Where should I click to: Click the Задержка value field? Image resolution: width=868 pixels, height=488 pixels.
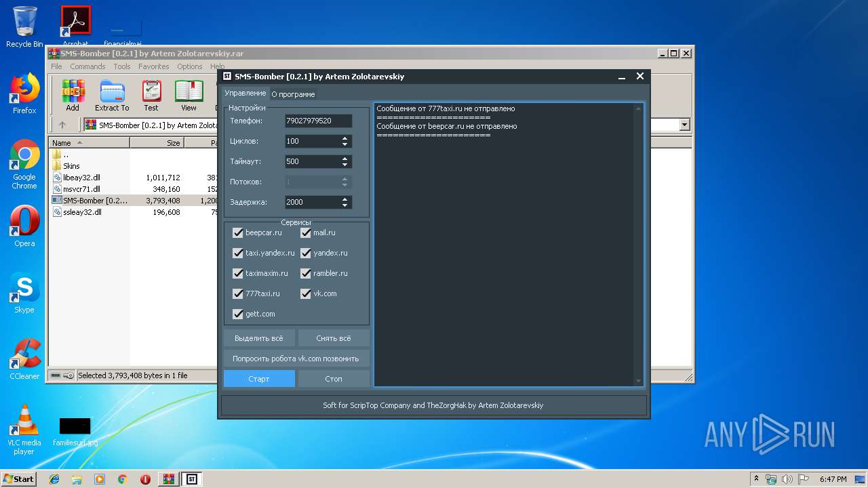312,202
